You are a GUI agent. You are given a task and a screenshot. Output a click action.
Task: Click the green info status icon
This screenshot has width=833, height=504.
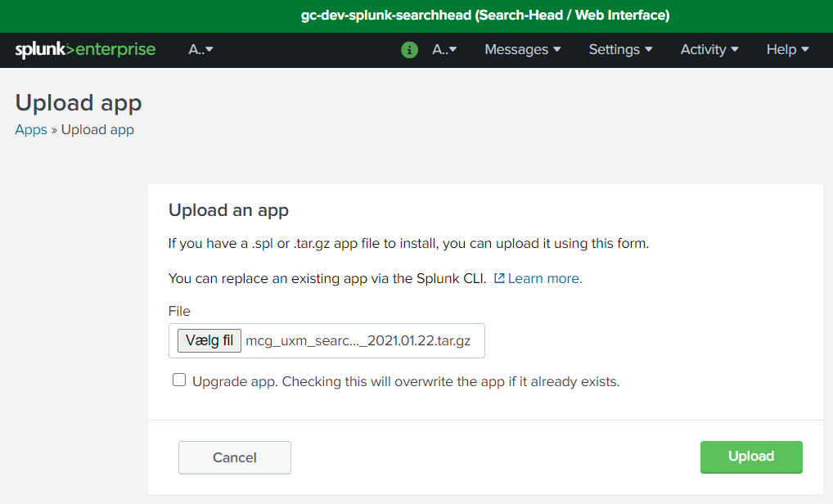click(x=409, y=50)
